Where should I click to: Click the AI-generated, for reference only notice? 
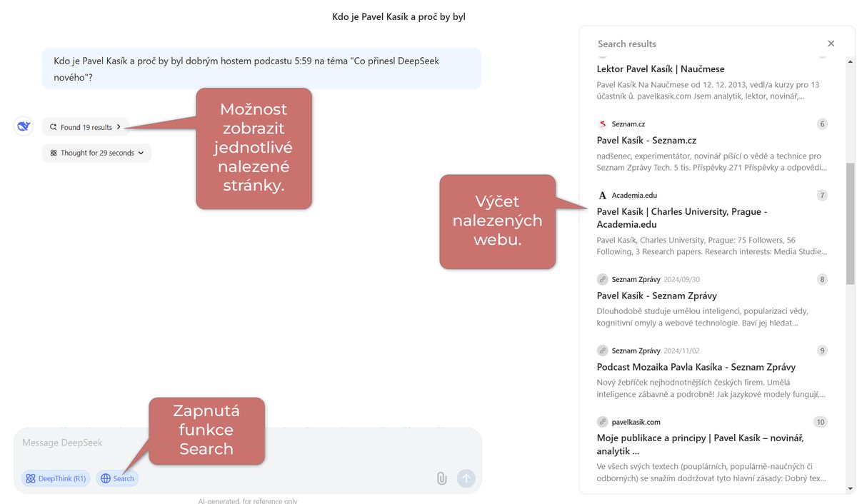tap(248, 500)
